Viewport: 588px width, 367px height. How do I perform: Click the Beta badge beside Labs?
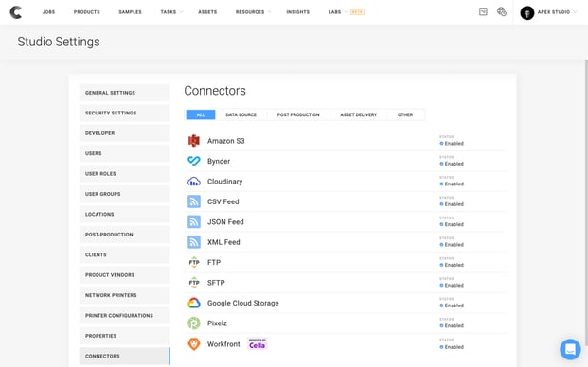[x=357, y=12]
